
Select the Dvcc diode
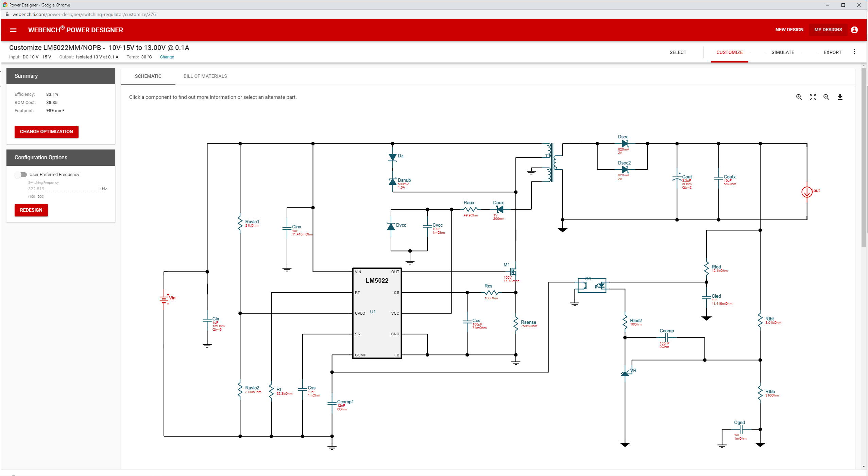[x=391, y=226]
